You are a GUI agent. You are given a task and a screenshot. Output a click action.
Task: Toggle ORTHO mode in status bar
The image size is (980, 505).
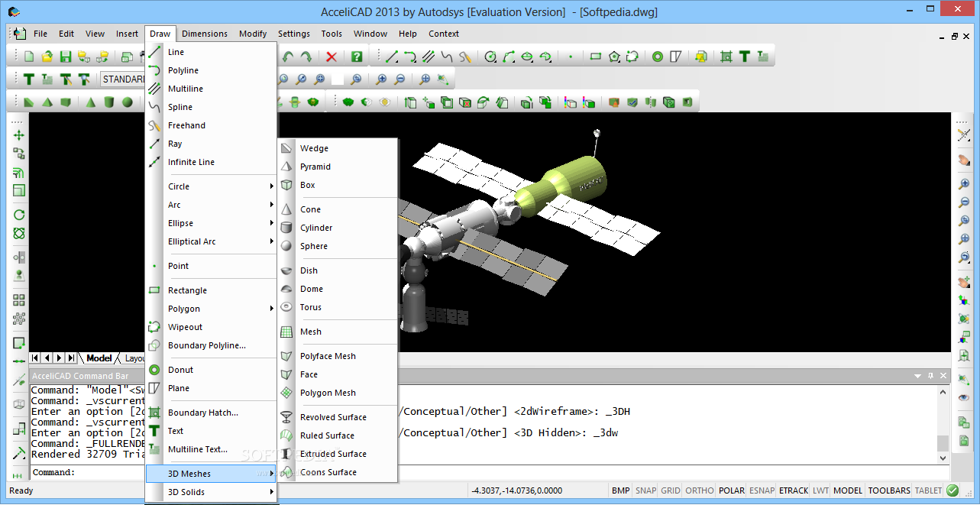[700, 490]
